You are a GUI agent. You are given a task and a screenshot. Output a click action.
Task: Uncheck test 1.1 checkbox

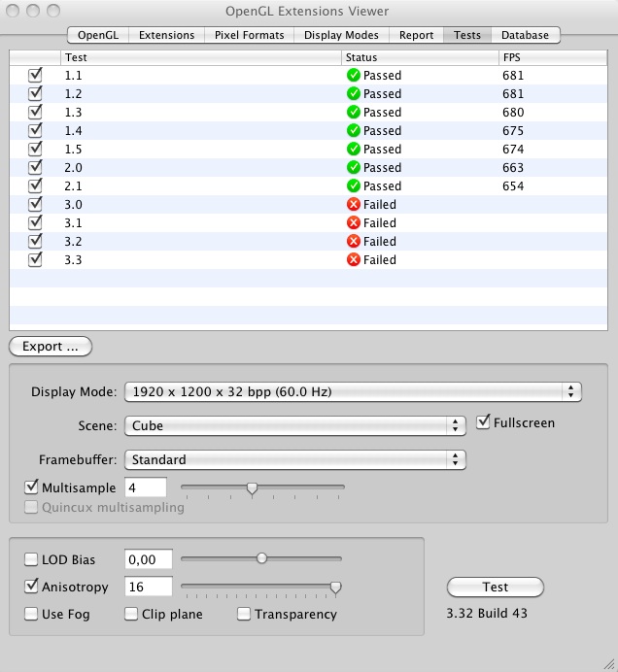[x=35, y=76]
